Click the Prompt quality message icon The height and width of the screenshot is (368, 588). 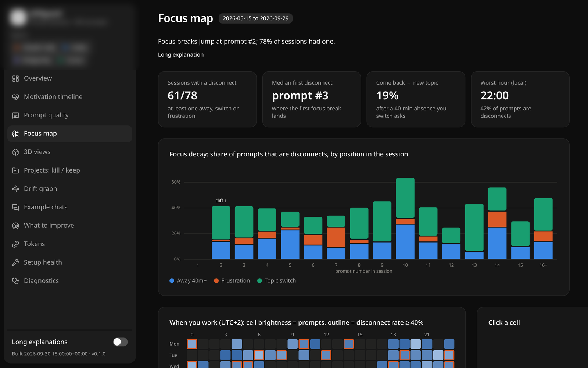pos(15,115)
